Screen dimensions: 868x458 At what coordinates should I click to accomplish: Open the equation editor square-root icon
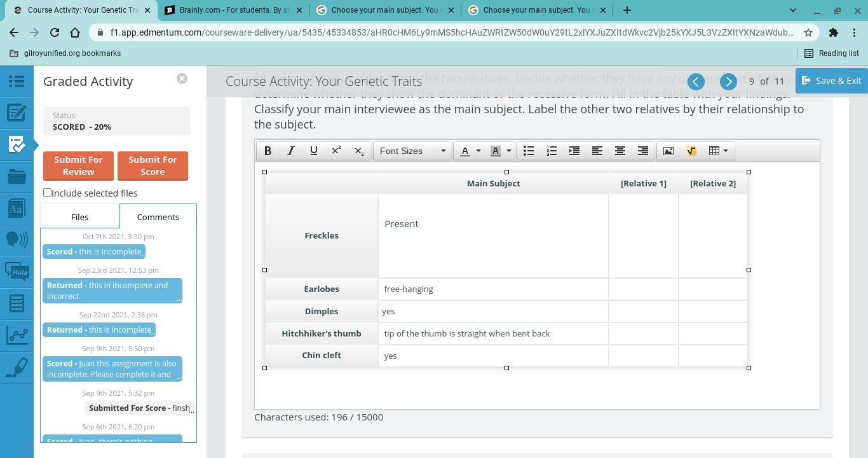[x=691, y=151]
